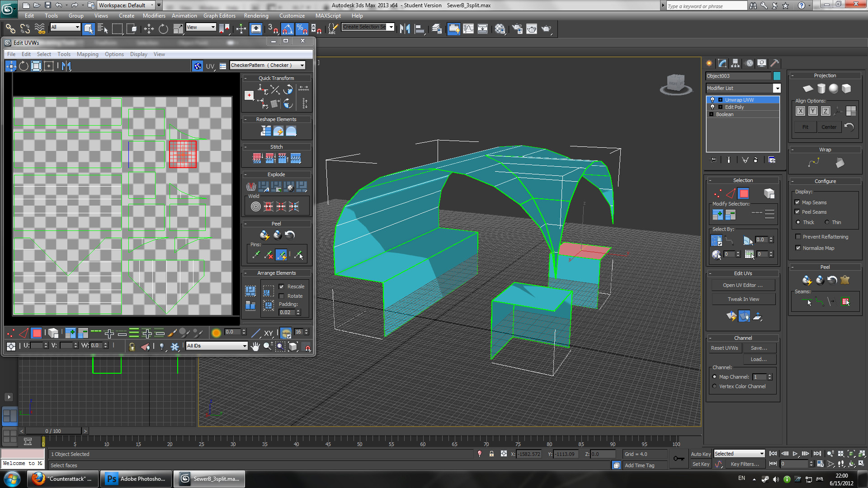
Task: Click the Break icon in Explode rollout
Action: pyautogui.click(x=251, y=186)
